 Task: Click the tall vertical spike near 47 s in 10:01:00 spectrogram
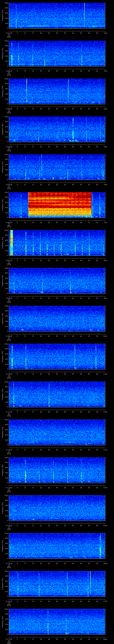pyautogui.click(x=84, y=14)
